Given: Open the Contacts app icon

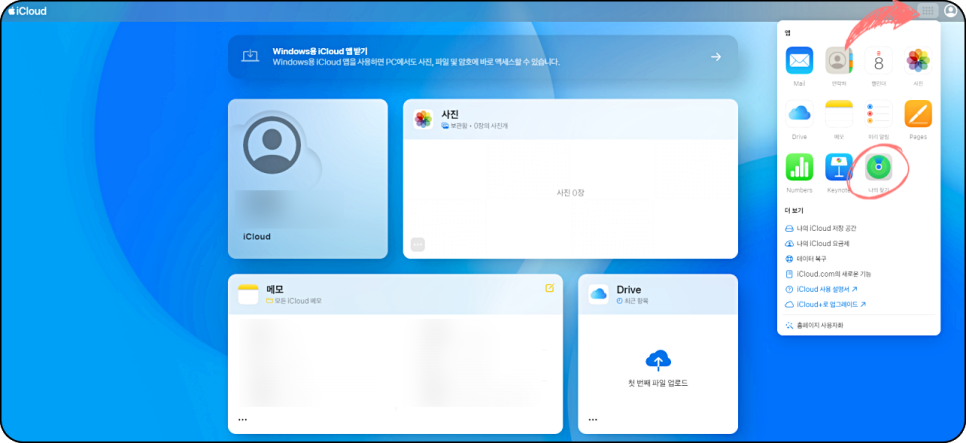Looking at the screenshot, I should [x=838, y=60].
